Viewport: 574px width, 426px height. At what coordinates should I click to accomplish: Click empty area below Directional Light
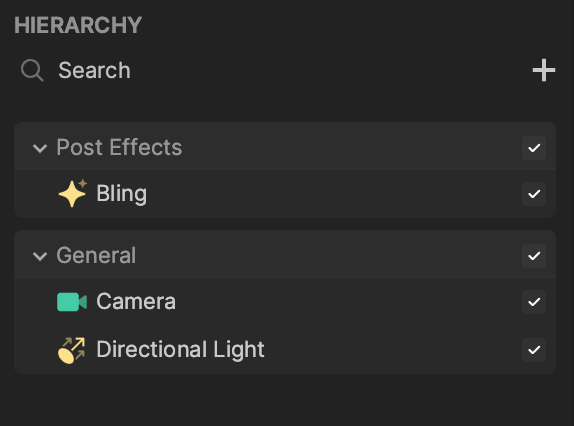pyautogui.click(x=285, y=401)
